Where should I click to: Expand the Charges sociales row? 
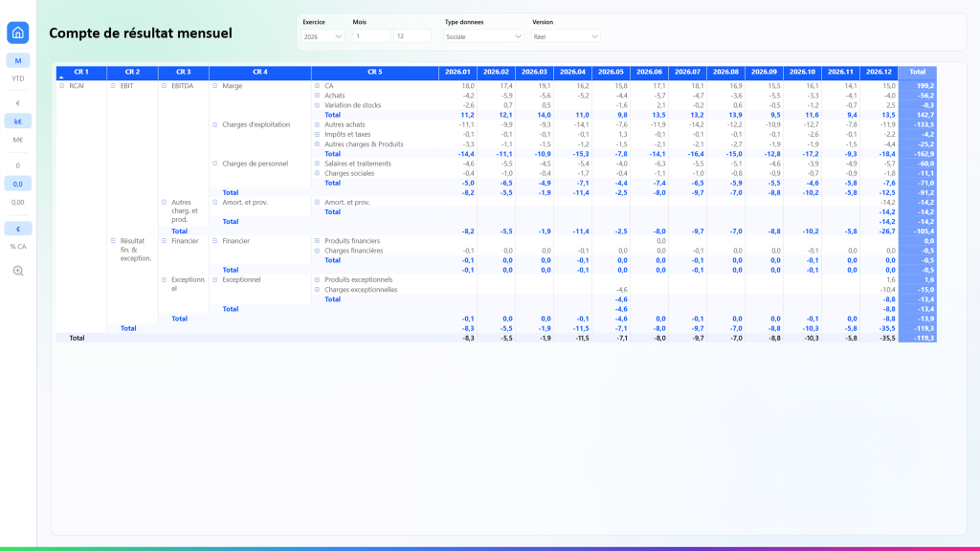point(318,173)
